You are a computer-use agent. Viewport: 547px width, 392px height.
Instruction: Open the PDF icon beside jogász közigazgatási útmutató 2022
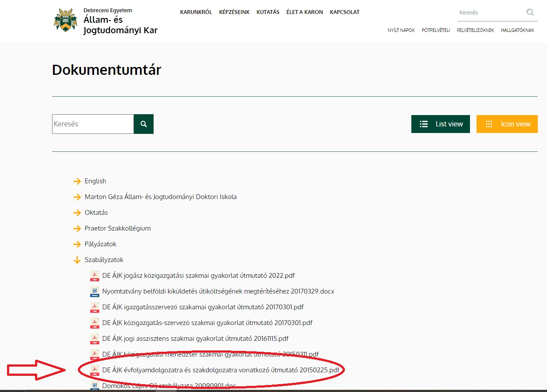95,276
